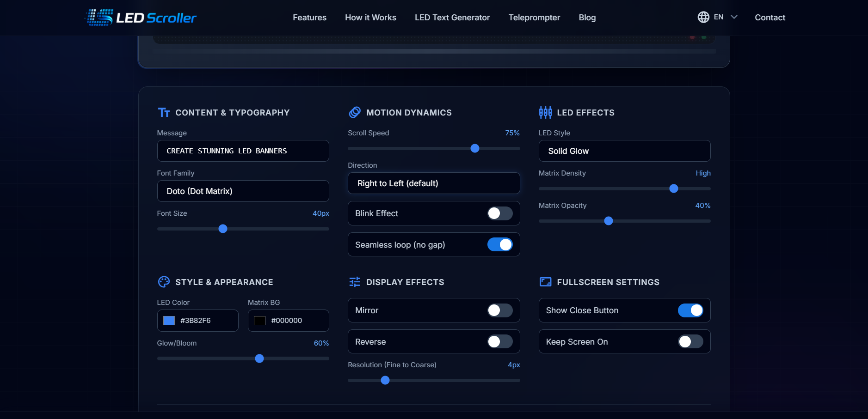Click the Message text input field
868x419 pixels.
[x=243, y=151]
